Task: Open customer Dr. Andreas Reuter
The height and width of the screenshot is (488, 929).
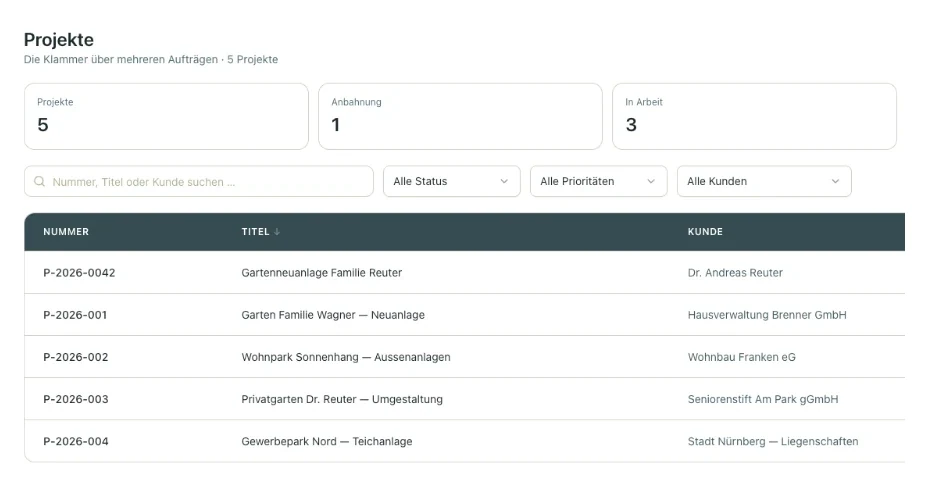Action: 735,273
